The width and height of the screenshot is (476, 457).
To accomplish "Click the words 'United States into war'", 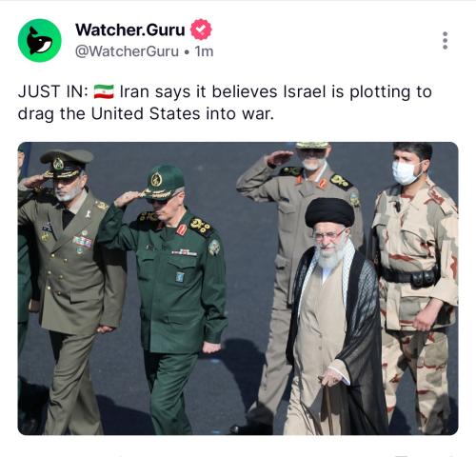I will pos(182,113).
